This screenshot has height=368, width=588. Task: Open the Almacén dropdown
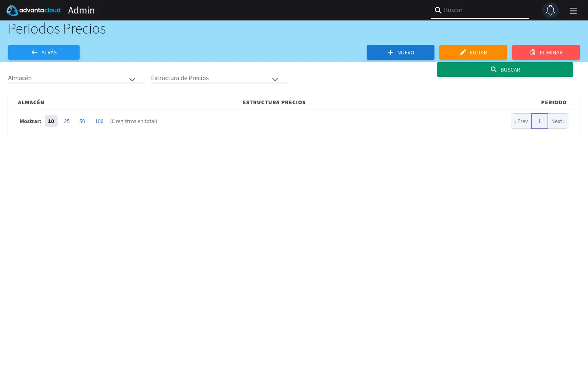(x=76, y=78)
